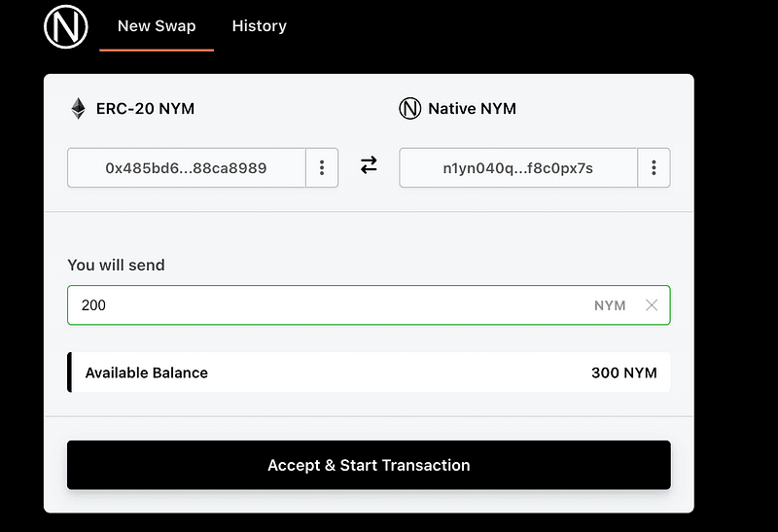Click the Available Balance label
The width and height of the screenshot is (778, 532).
146,372
